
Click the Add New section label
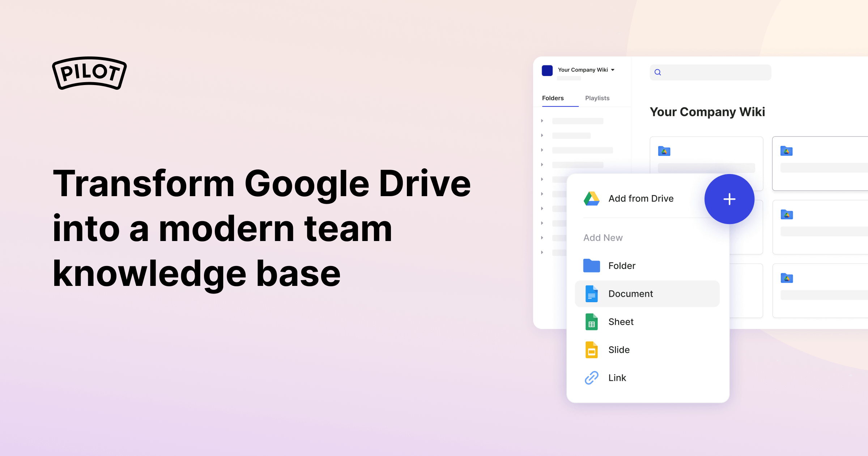tap(603, 238)
